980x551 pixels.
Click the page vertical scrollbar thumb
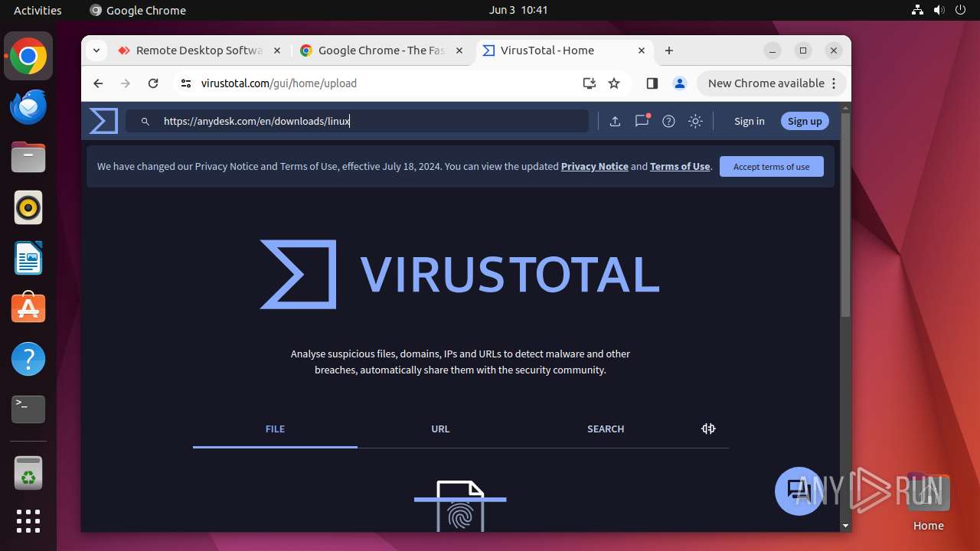845,214
